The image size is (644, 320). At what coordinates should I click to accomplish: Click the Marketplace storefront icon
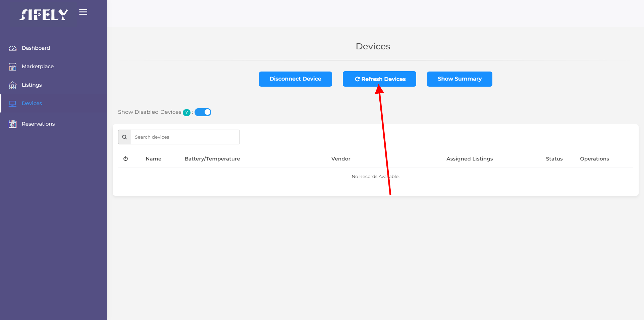click(x=12, y=66)
